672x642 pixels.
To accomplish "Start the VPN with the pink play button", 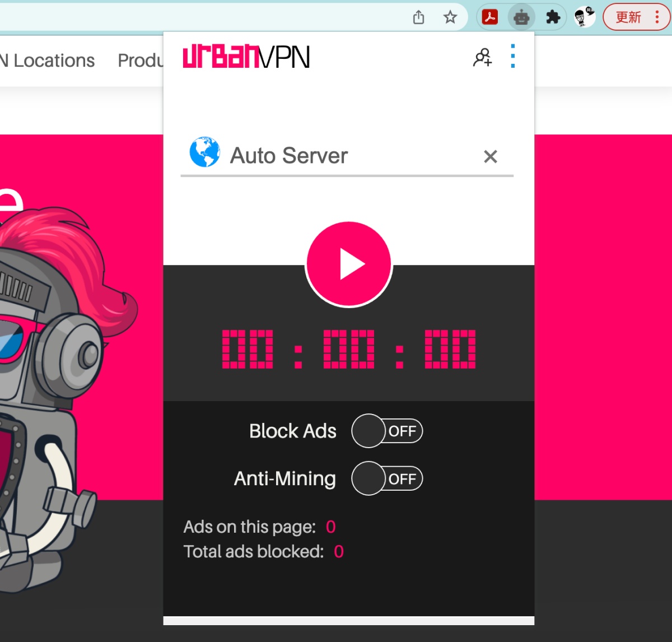I will click(x=348, y=264).
